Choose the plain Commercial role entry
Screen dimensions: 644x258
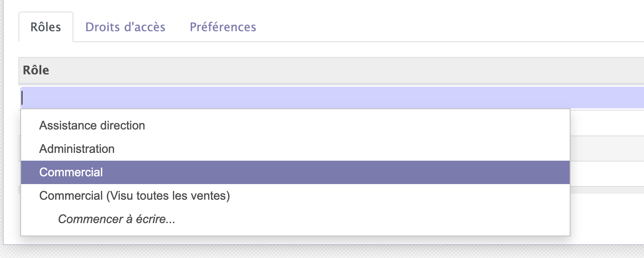71,172
